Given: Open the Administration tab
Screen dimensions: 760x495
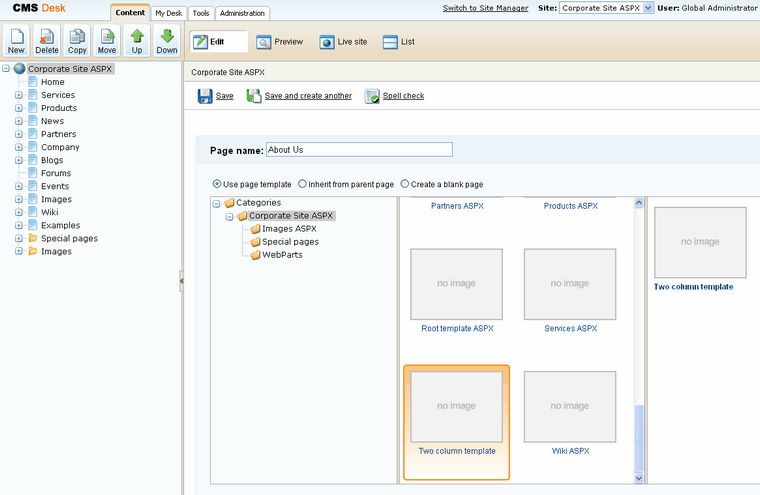Looking at the screenshot, I should (x=242, y=13).
